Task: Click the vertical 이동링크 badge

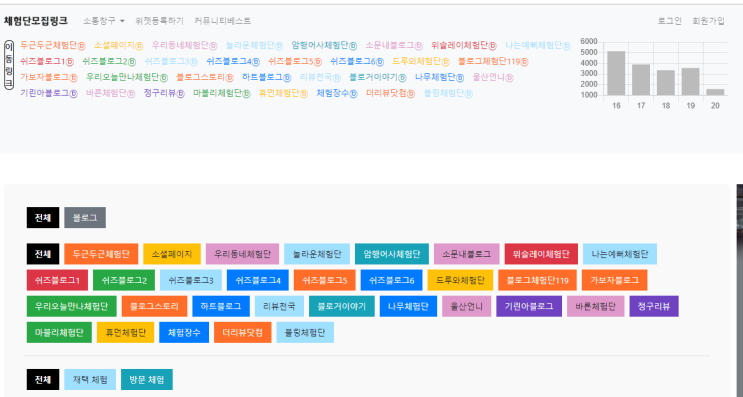Action: pos(9,65)
